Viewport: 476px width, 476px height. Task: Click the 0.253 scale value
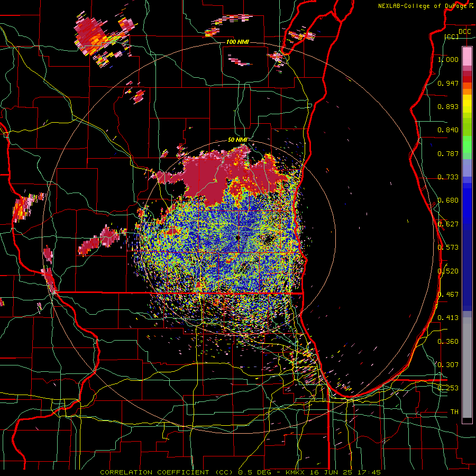pyautogui.click(x=448, y=388)
